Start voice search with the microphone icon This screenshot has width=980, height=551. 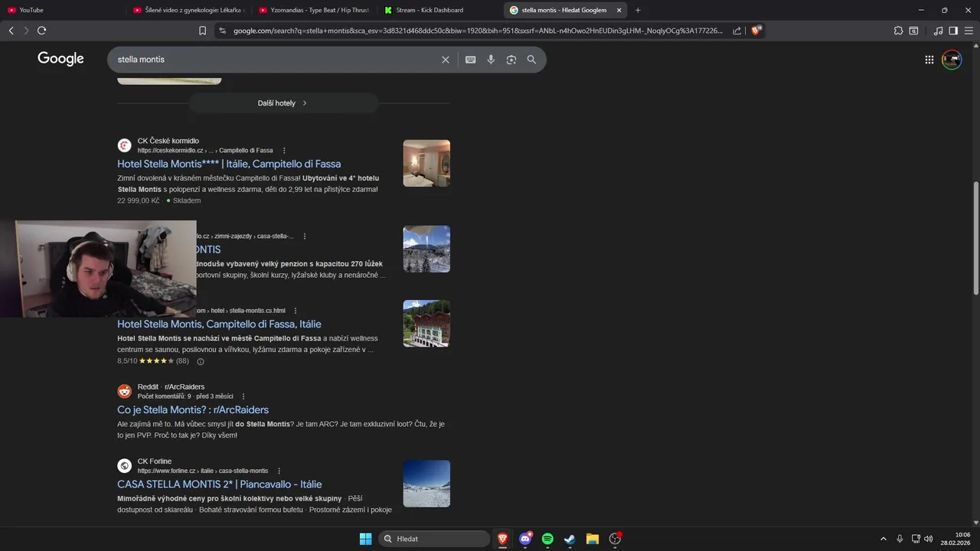(x=491, y=60)
